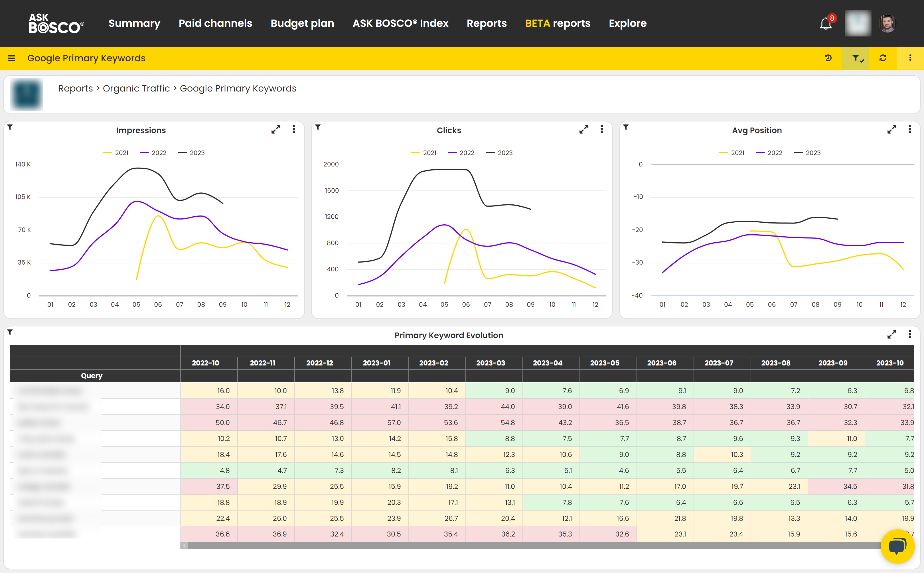Click the history reset icon

[x=828, y=58]
